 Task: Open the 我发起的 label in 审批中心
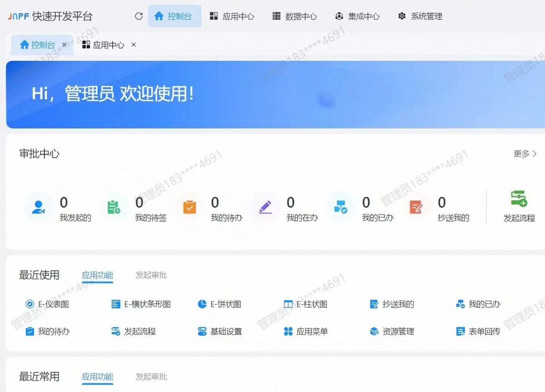(75, 218)
